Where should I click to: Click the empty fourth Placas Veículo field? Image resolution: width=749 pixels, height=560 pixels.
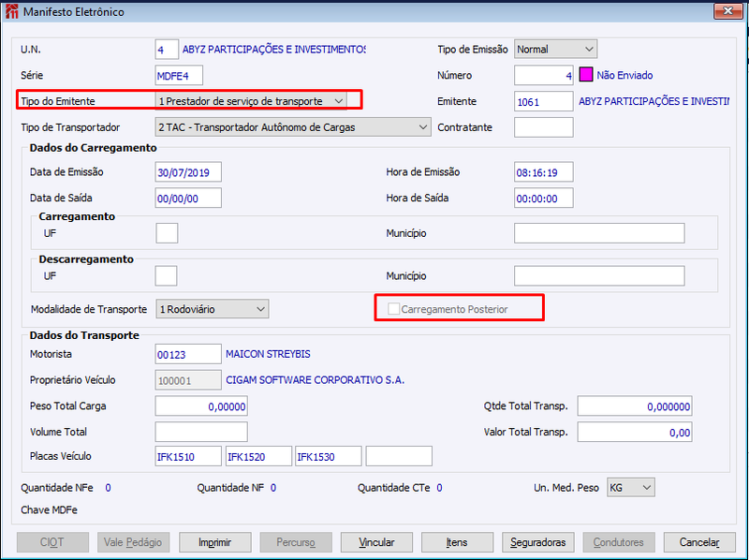click(x=399, y=456)
